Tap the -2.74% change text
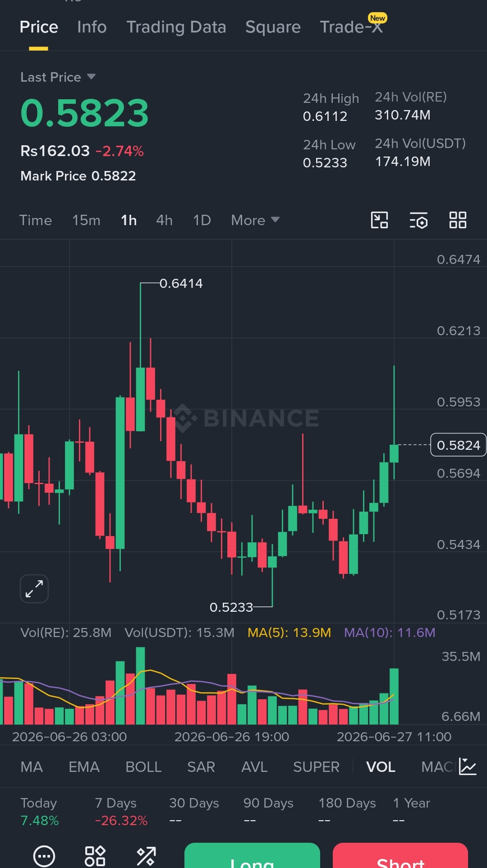This screenshot has height=868, width=487. click(119, 151)
